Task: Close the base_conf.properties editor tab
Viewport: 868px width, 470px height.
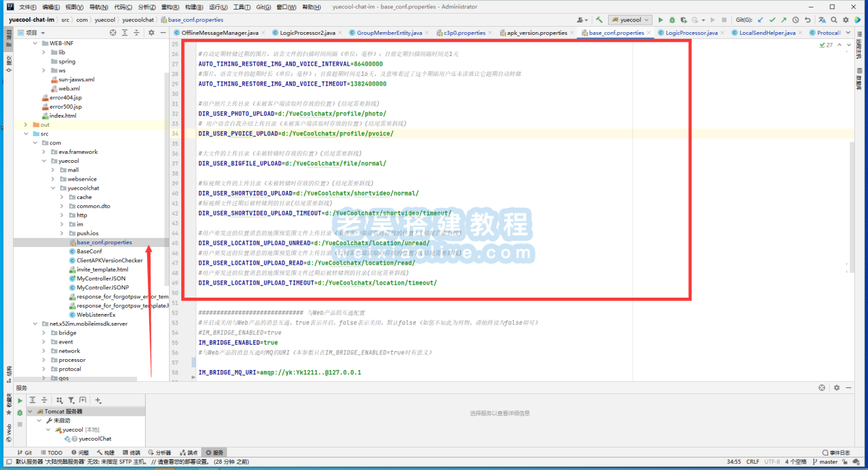Action: [649, 32]
